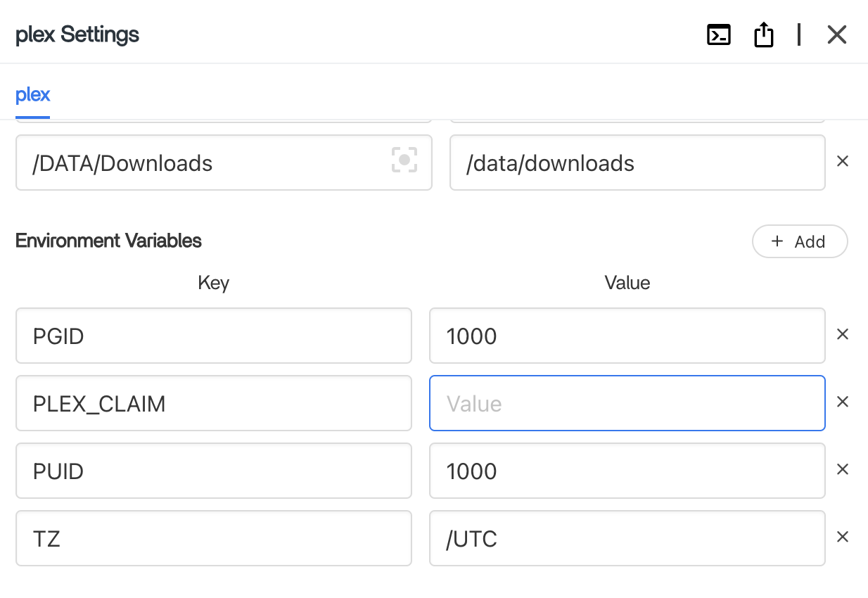Delete the PLEX_CLAIM environment variable

tap(842, 402)
